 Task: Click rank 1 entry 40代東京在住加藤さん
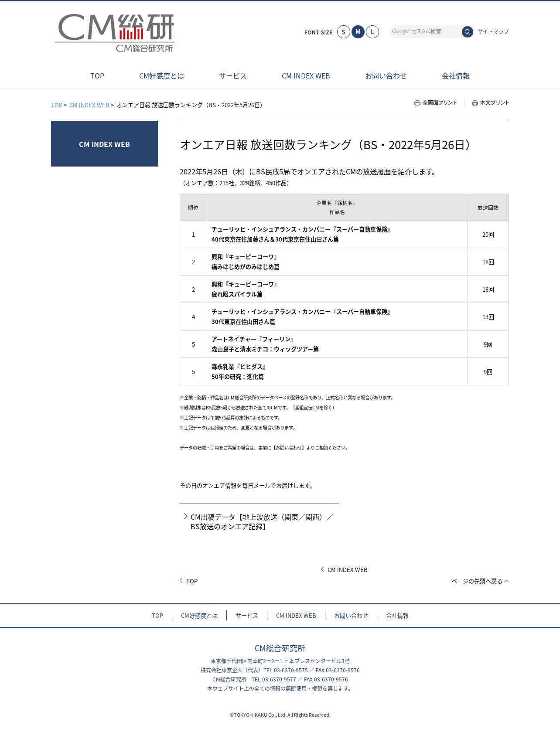pyautogui.click(x=275, y=239)
